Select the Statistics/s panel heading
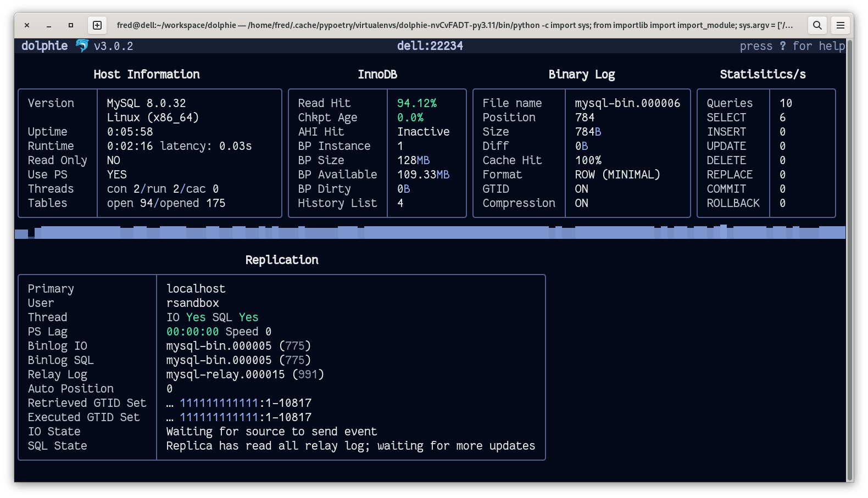This screenshot has height=498, width=868. 763,74
